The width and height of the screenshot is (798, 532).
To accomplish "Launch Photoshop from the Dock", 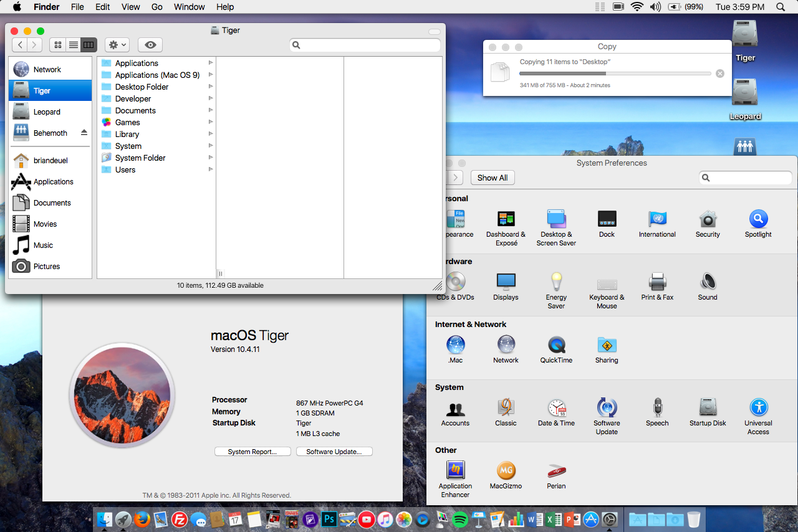I will (329, 519).
